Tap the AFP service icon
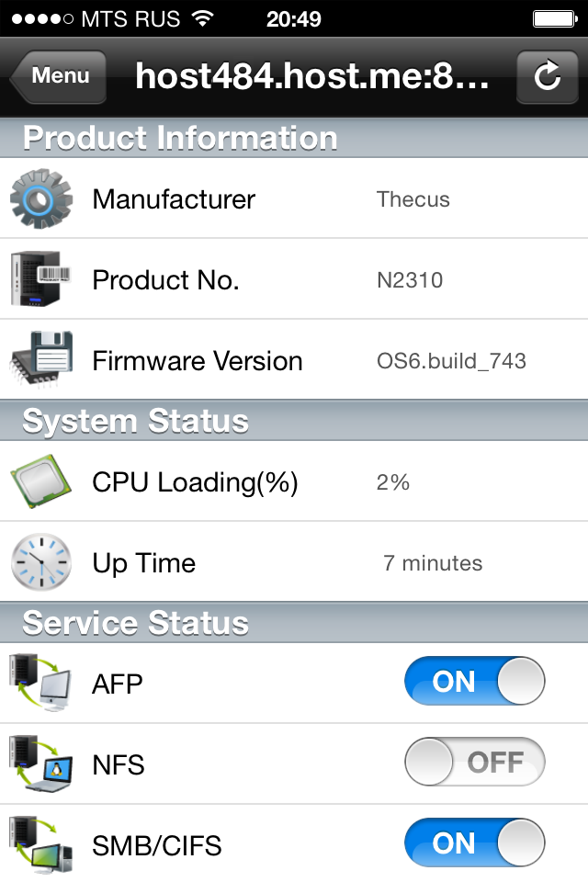588x882 pixels. [x=41, y=683]
